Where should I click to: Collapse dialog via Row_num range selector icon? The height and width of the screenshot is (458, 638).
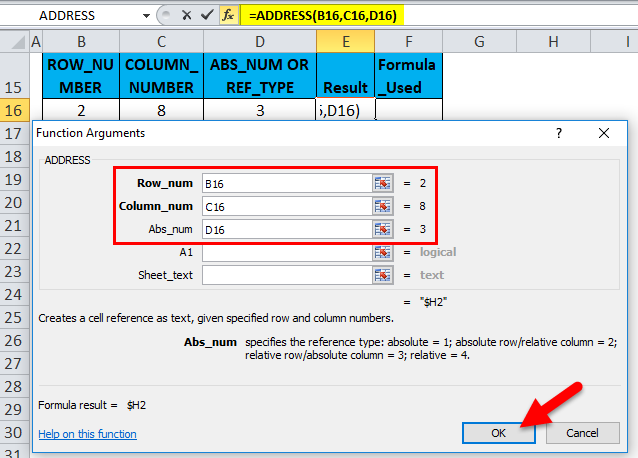point(382,183)
